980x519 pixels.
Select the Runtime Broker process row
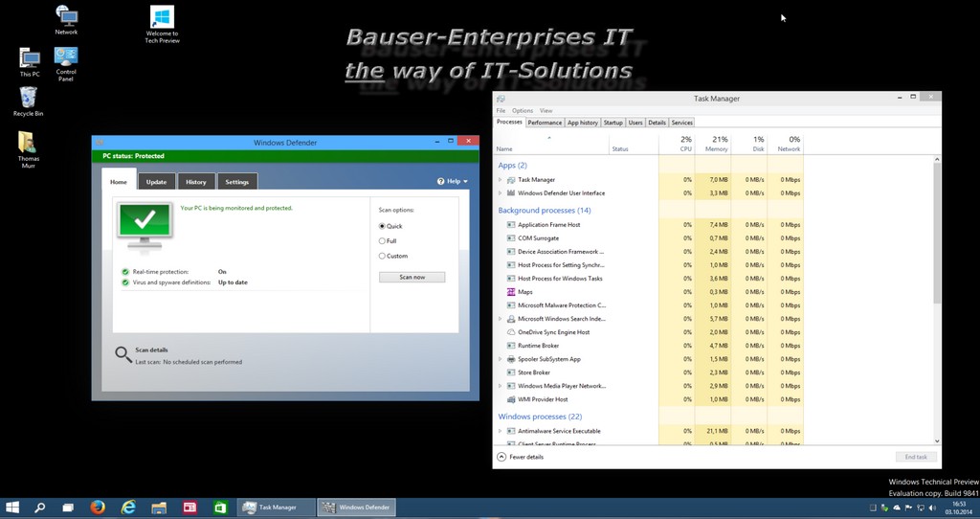(650, 346)
